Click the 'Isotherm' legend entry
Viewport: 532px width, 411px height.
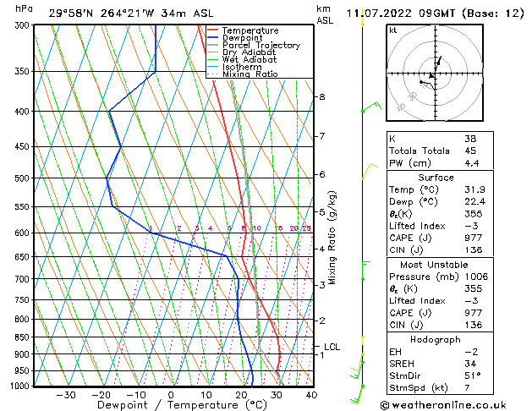coord(242,67)
